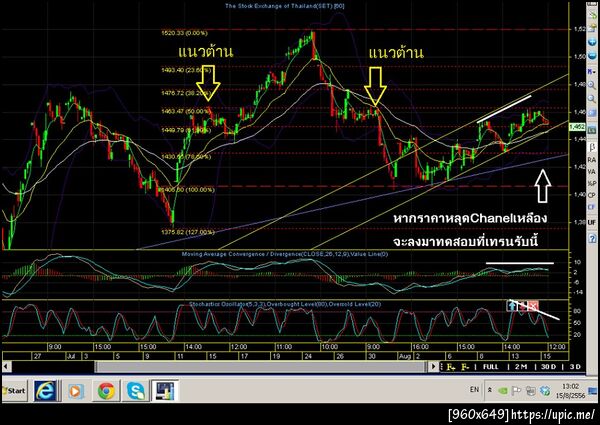Click the 24 date label on the axis

click(308, 356)
